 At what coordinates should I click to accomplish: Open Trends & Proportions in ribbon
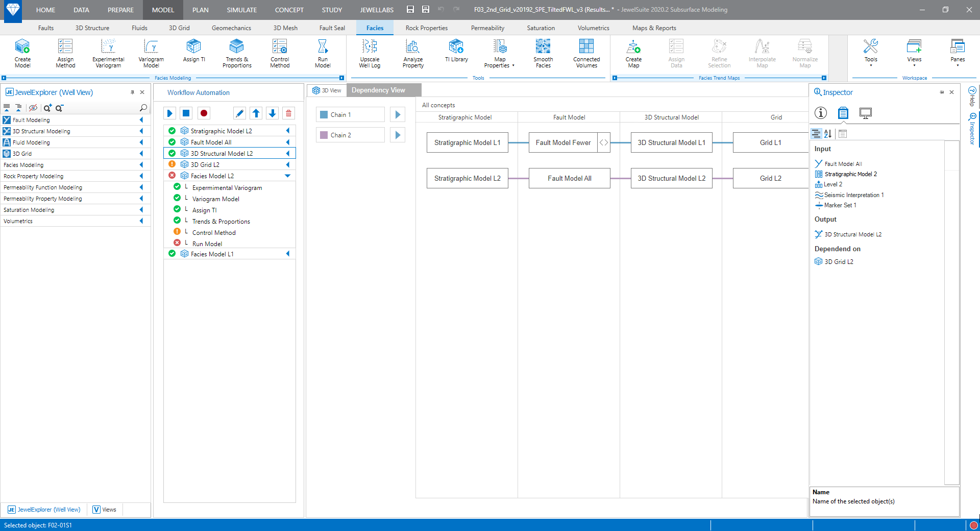[237, 53]
